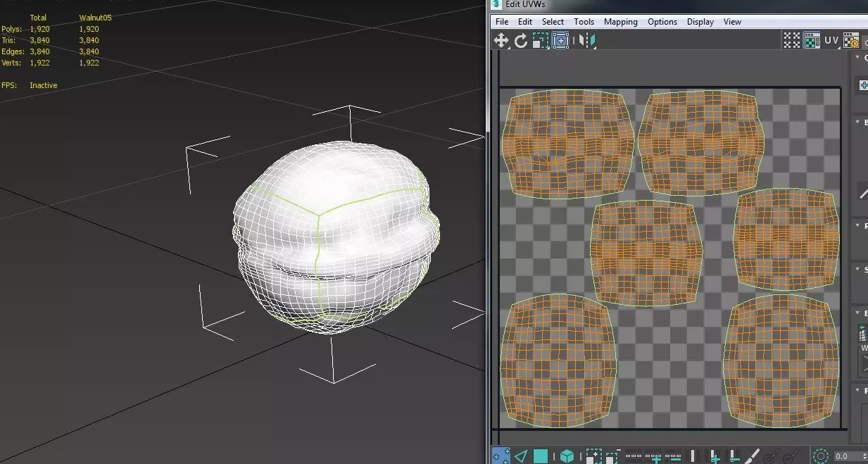This screenshot has width=868, height=464.
Task: Switch to Edge sub-object mode
Action: (521, 456)
